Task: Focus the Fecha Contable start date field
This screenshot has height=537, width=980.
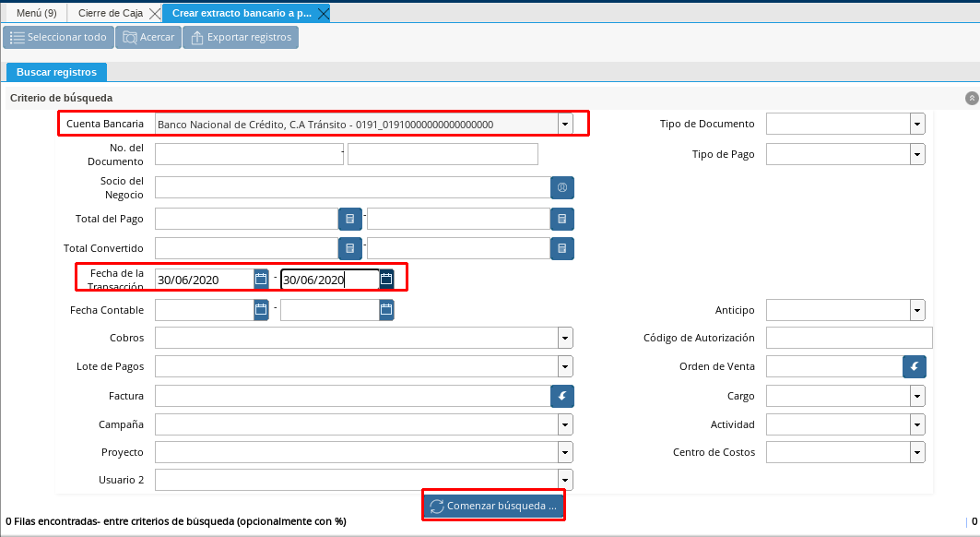Action: (205, 310)
